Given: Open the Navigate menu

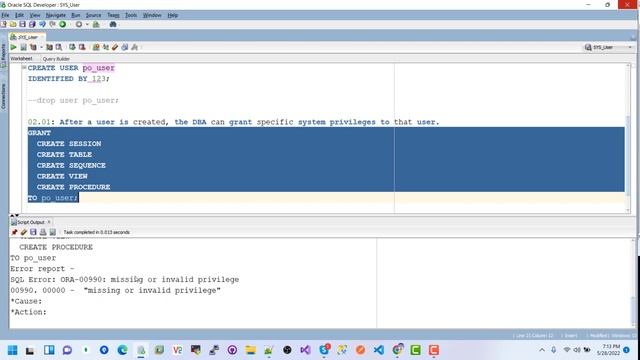Looking at the screenshot, I should coord(56,15).
